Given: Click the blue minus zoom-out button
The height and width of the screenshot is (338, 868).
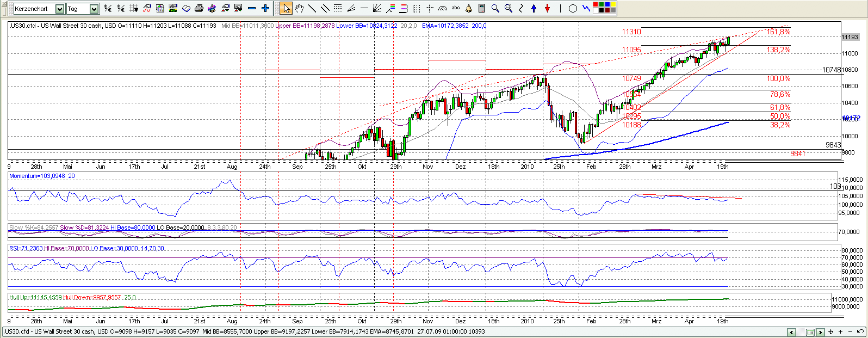Looking at the screenshot, I should click(251, 8).
